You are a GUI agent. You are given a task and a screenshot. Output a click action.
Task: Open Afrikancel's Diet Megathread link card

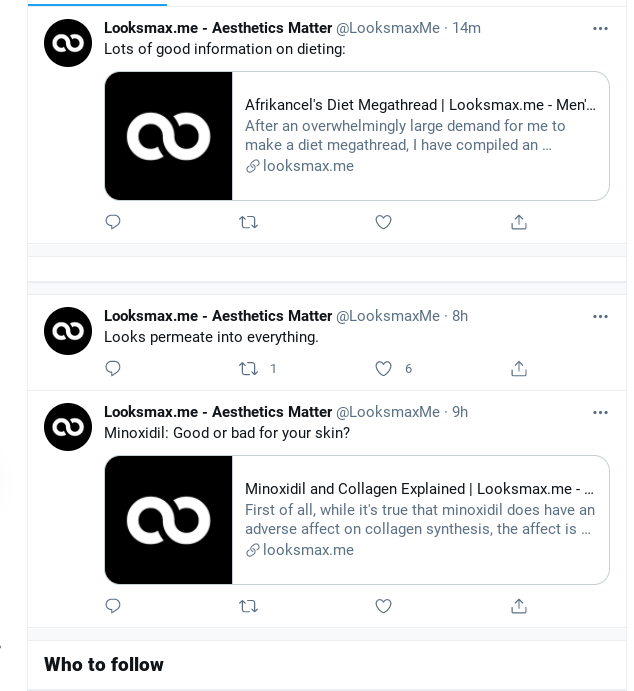[420, 136]
